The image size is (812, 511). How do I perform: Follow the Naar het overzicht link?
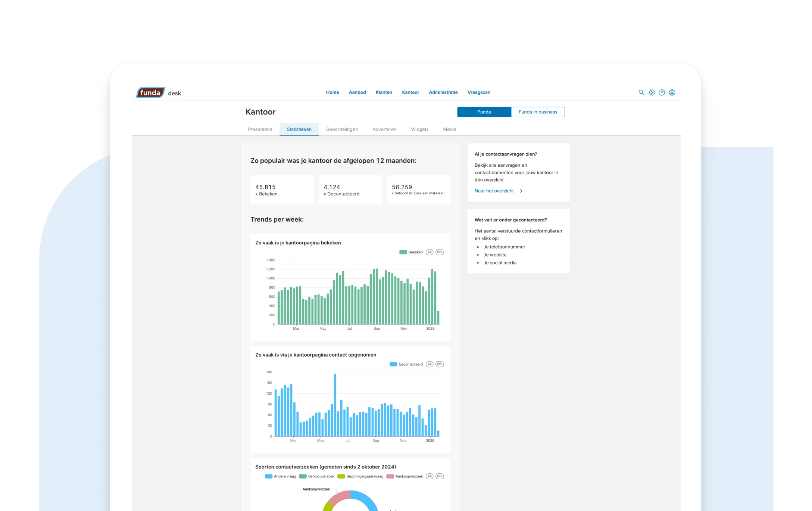pos(494,191)
